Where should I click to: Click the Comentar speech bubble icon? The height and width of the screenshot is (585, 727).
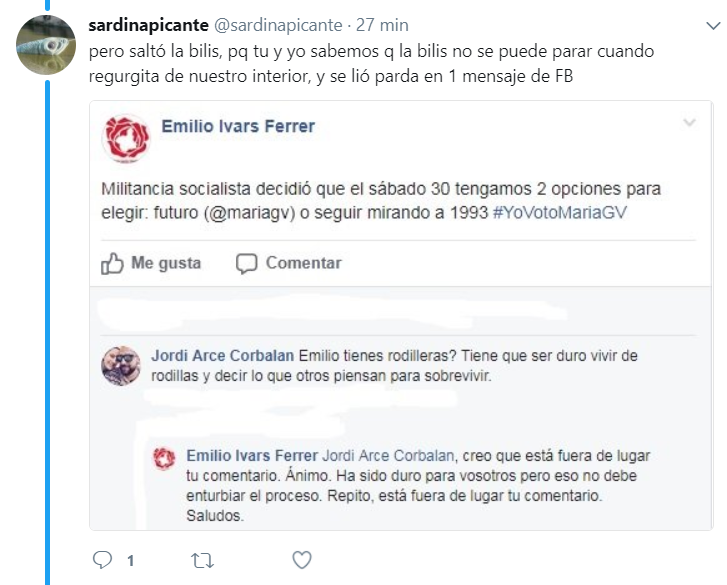click(246, 264)
